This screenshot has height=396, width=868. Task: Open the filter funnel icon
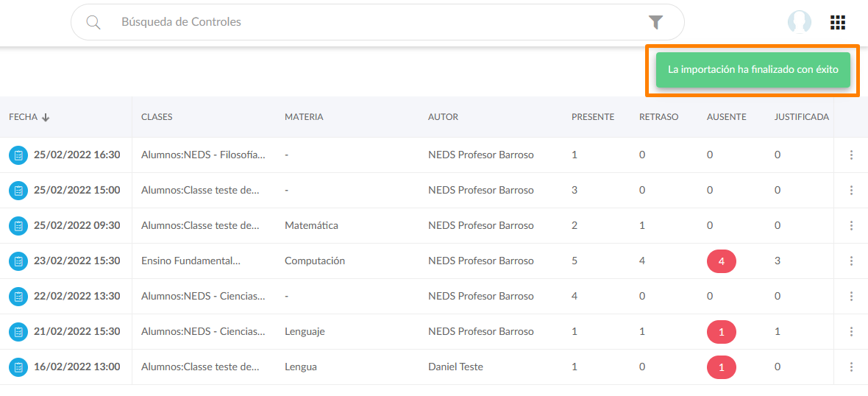pos(655,22)
